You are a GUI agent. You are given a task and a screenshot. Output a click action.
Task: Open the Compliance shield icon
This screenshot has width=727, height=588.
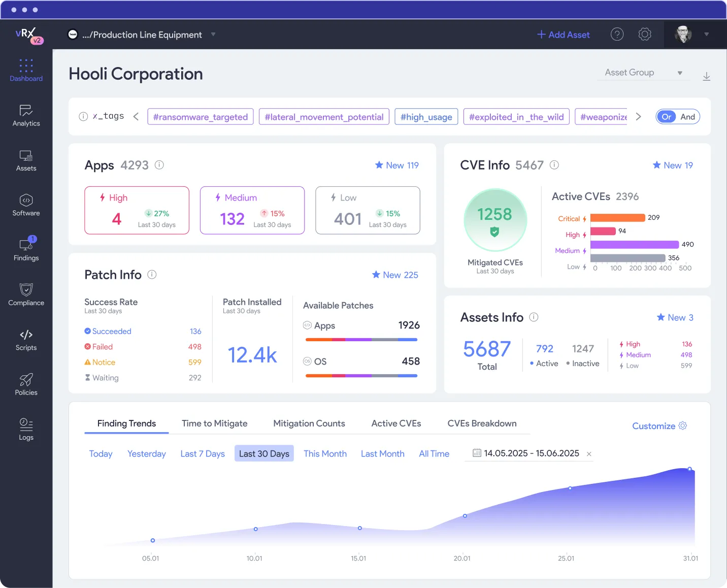pyautogui.click(x=26, y=289)
